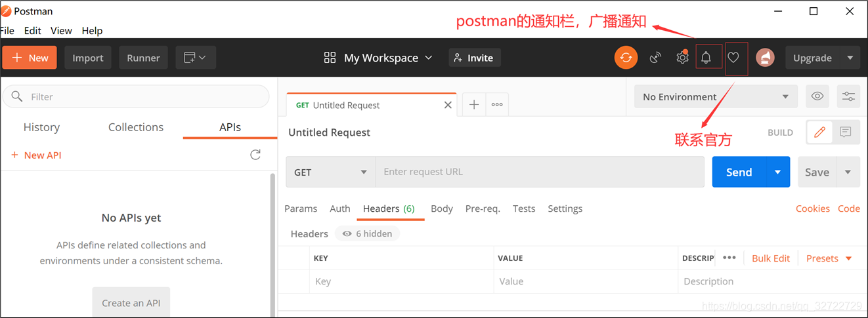
Task: Open the Help menu
Action: (x=92, y=30)
